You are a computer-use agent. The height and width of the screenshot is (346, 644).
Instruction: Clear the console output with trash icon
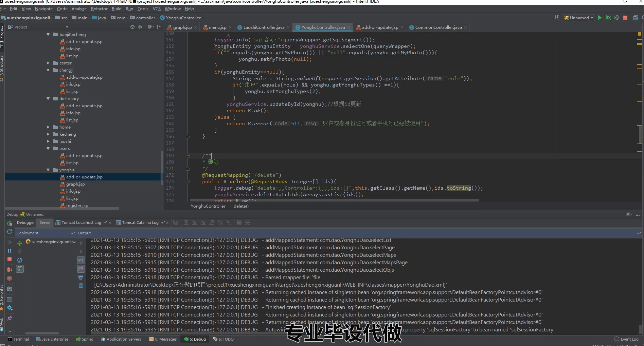point(81,286)
